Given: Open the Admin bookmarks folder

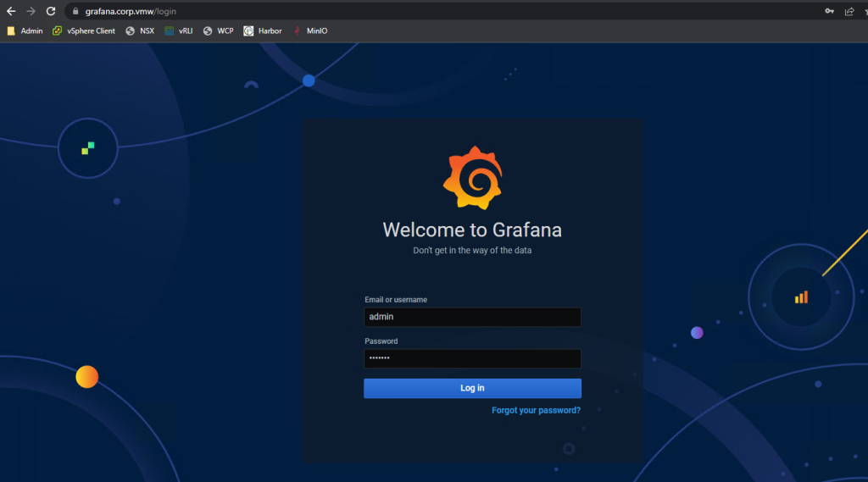Looking at the screenshot, I should click(25, 31).
